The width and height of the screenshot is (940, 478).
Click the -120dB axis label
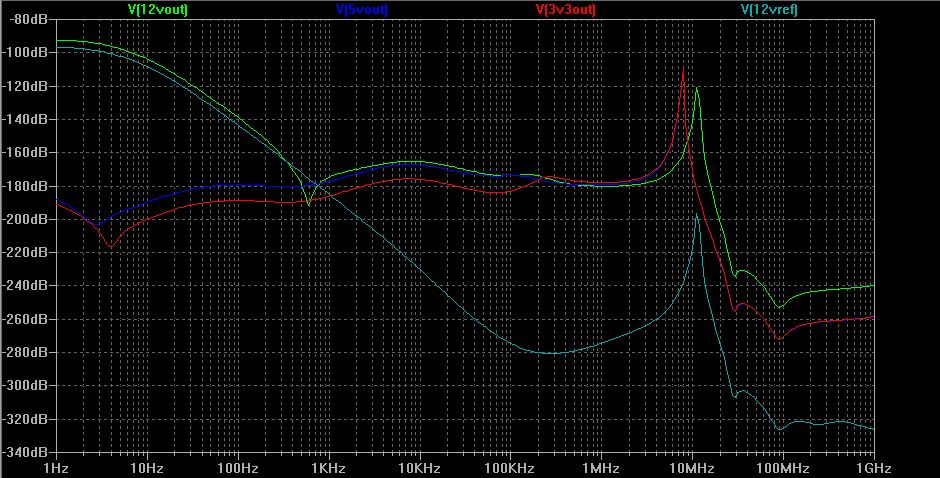coord(25,86)
